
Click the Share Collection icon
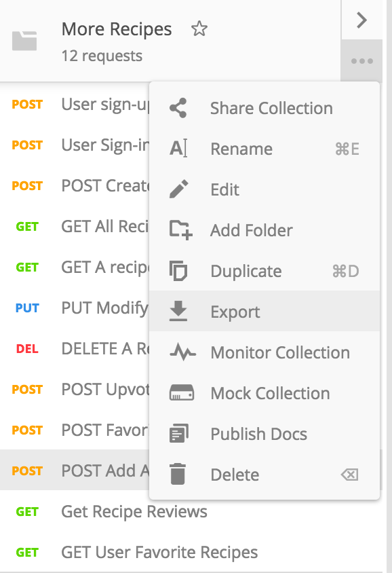[x=178, y=107]
